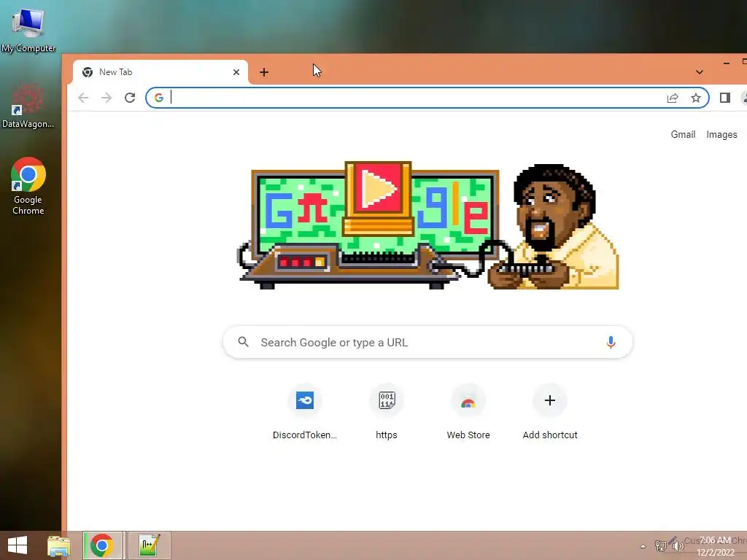The image size is (747, 560).
Task: Open the Images link
Action: point(721,135)
